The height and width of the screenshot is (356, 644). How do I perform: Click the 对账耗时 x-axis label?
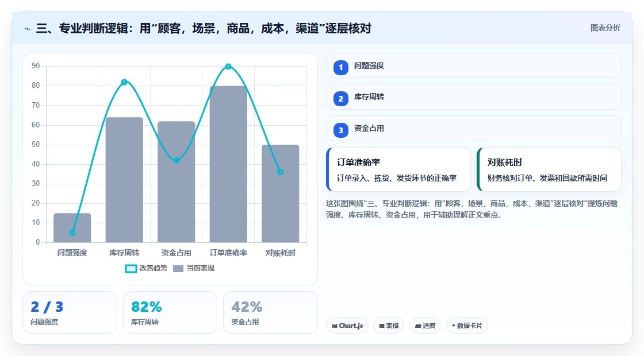pos(281,253)
